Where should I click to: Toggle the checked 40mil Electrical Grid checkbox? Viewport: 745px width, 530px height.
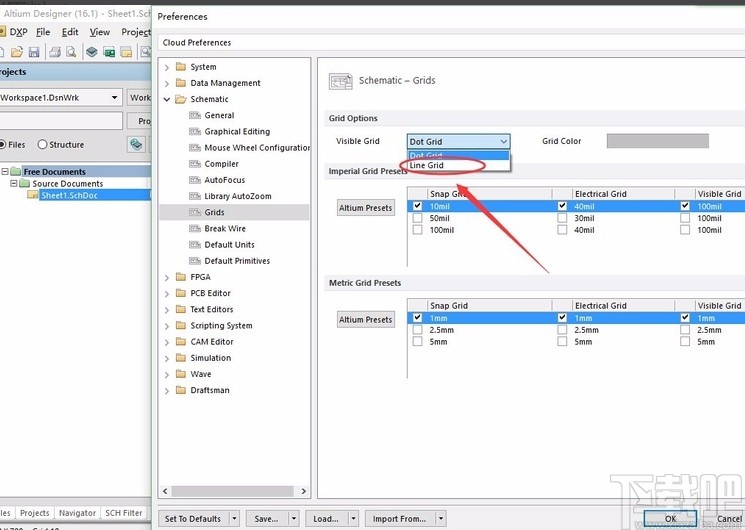[x=562, y=206]
